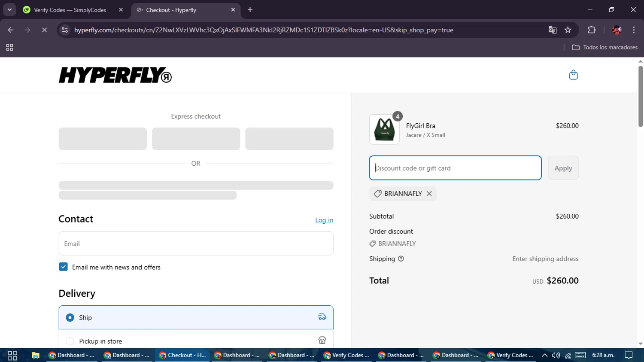Click the first Express checkout placeholder button
Image resolution: width=644 pixels, height=362 pixels.
[103, 139]
